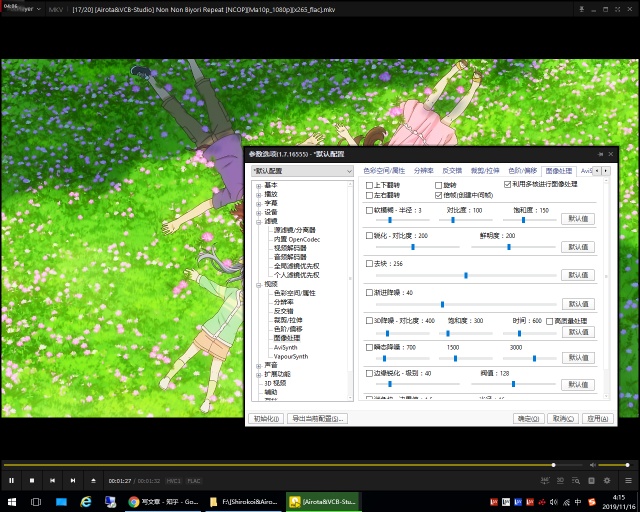Click the 取消 cancel button
This screenshot has height=512, width=640.
[x=563, y=419]
